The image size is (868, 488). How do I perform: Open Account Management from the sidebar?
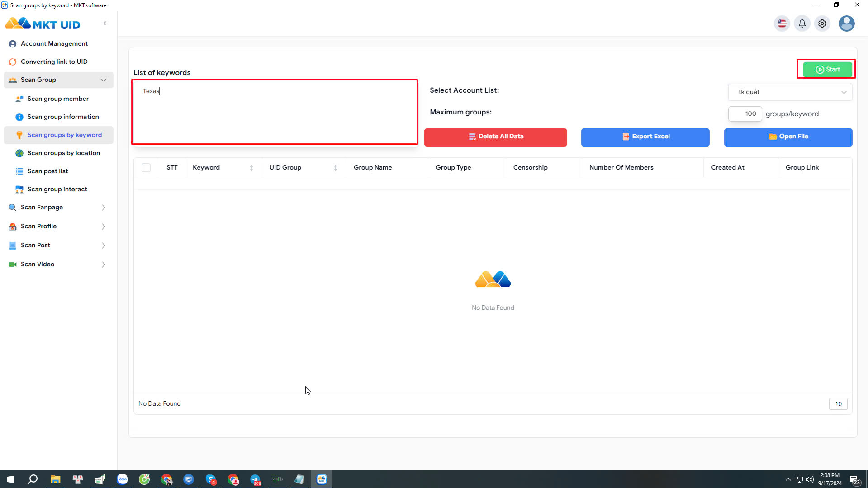tap(54, 43)
